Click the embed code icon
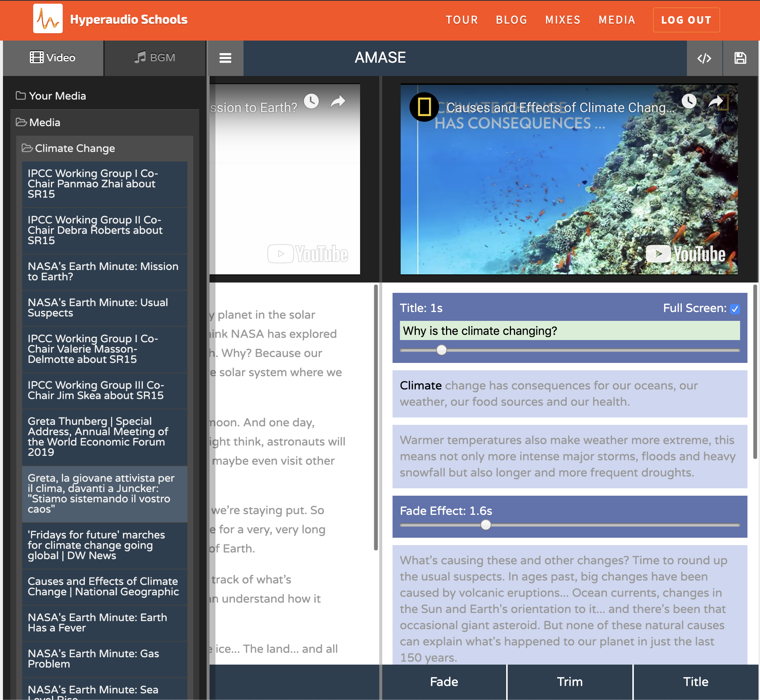Viewport: 760px width, 700px height. (704, 58)
